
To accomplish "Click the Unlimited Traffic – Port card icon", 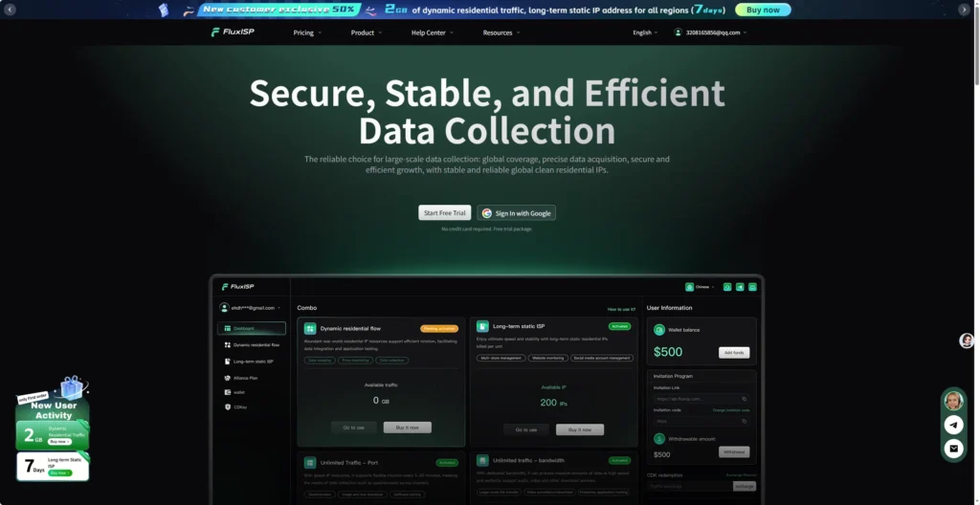I will (x=309, y=463).
